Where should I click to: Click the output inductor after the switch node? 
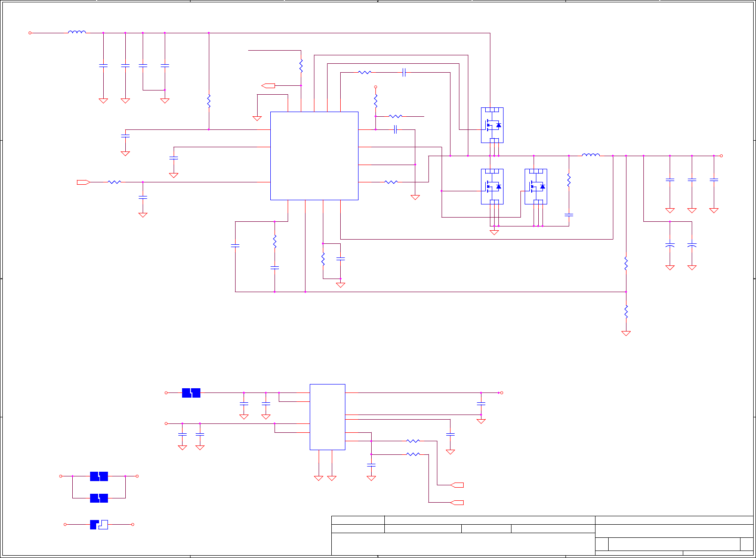[591, 155]
